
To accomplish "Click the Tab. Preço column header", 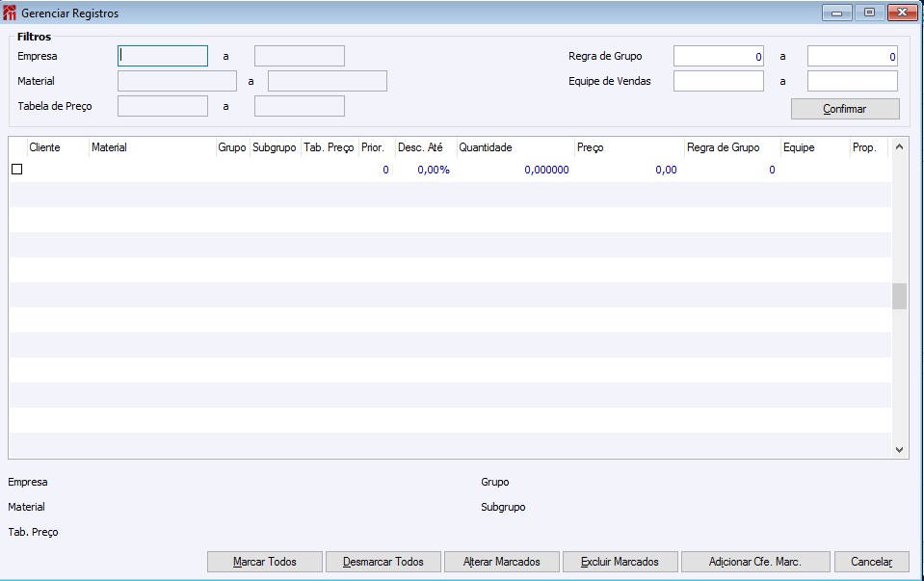I will [x=329, y=147].
